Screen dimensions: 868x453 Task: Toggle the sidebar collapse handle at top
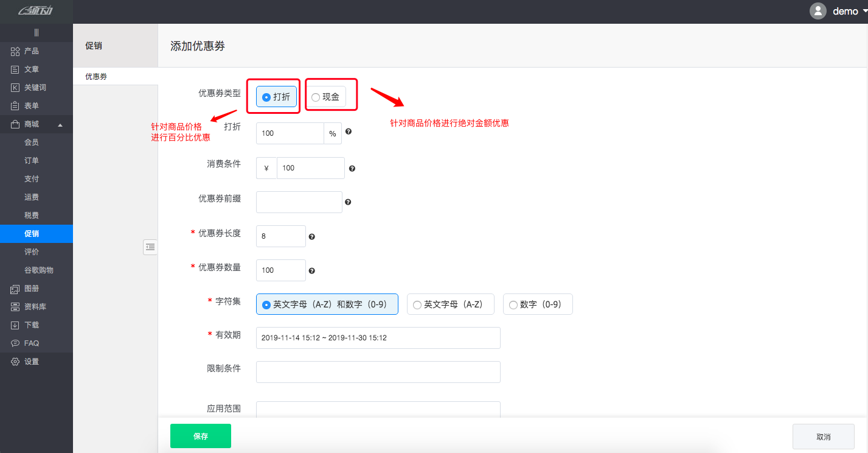click(x=36, y=32)
